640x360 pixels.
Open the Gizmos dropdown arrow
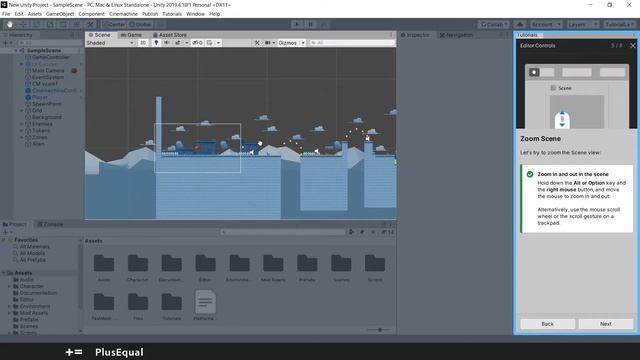303,43
